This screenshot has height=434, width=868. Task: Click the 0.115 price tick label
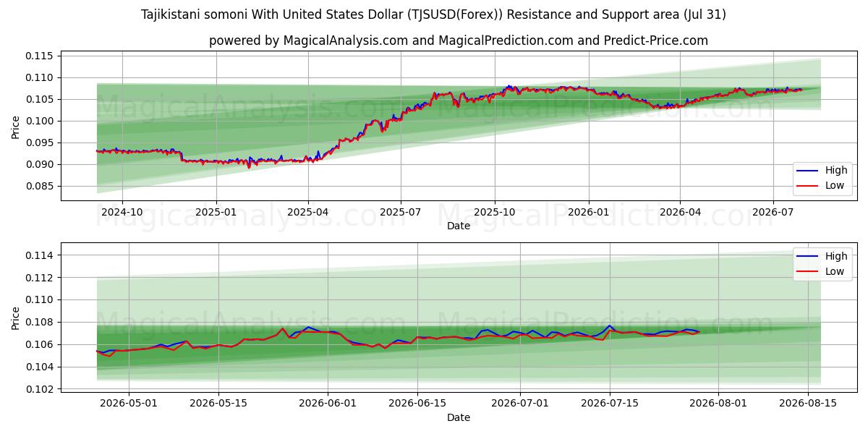[41, 56]
